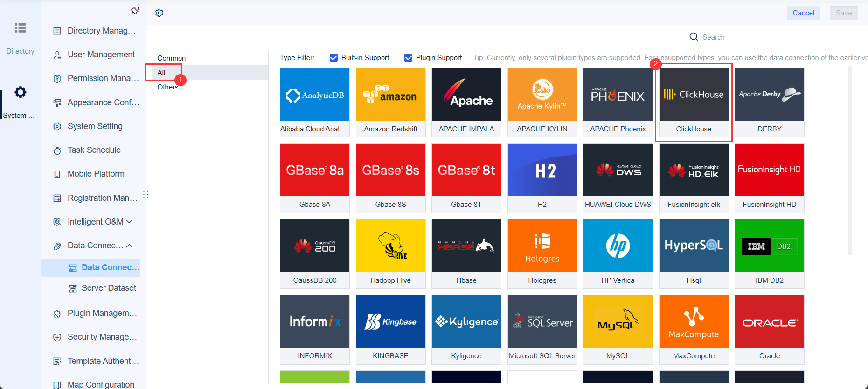Screen dimensions: 868x389
Task: Select the Others category
Action: click(167, 87)
